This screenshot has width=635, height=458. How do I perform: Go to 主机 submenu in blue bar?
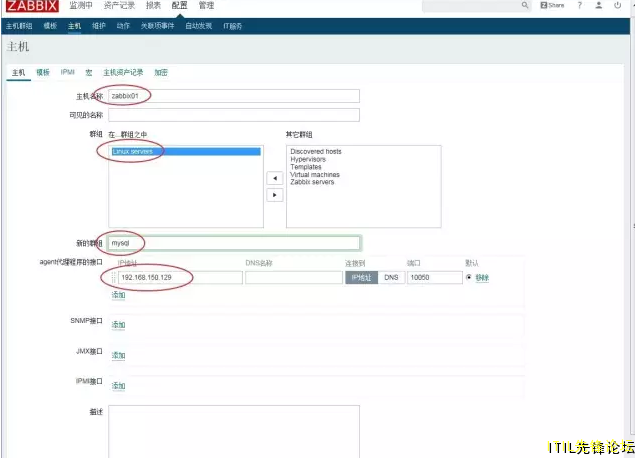tap(75, 26)
